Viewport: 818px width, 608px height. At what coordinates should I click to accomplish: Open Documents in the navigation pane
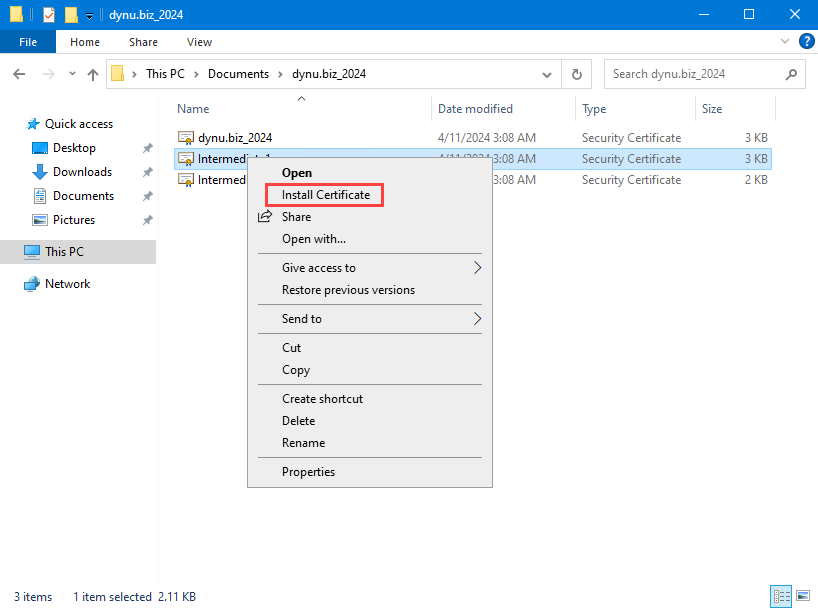(83, 196)
